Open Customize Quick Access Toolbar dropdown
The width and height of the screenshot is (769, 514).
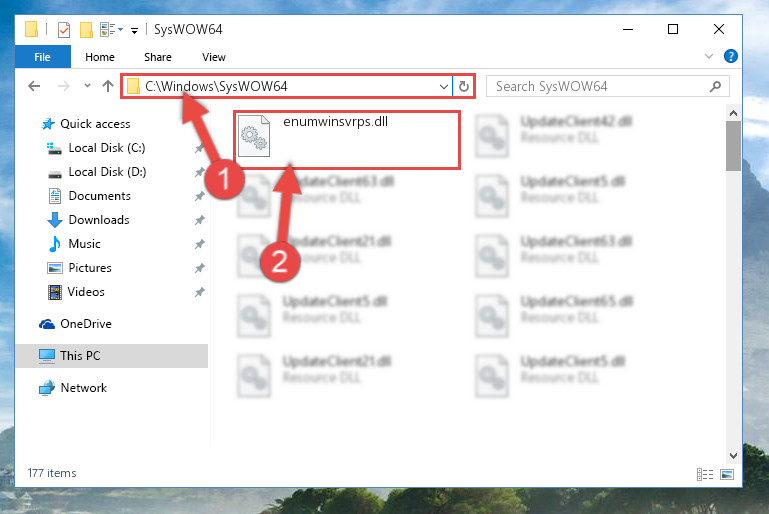point(134,31)
